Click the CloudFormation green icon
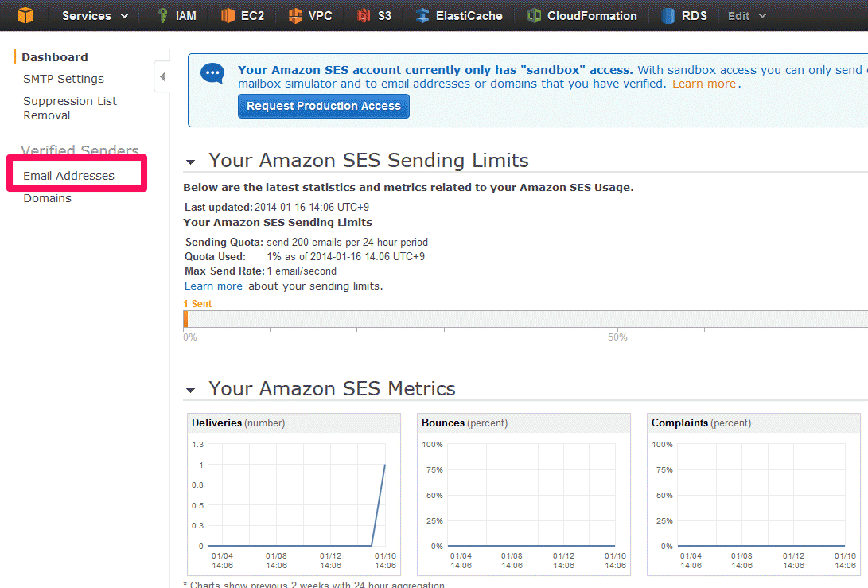Screen dimensions: 868x588 click(x=534, y=15)
